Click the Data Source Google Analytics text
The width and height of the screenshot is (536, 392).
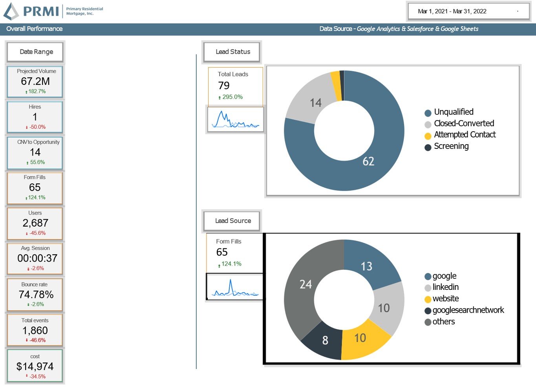click(399, 29)
